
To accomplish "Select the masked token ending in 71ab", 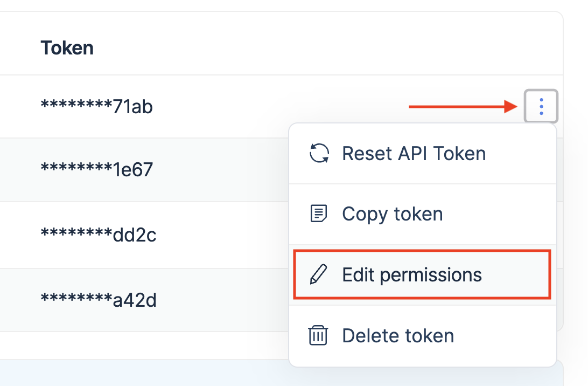I will click(x=97, y=107).
